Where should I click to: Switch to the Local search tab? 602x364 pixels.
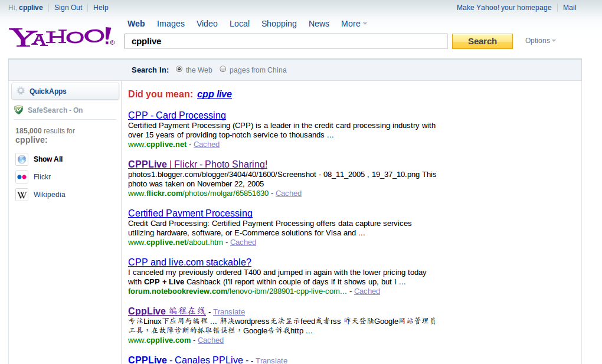coord(240,24)
